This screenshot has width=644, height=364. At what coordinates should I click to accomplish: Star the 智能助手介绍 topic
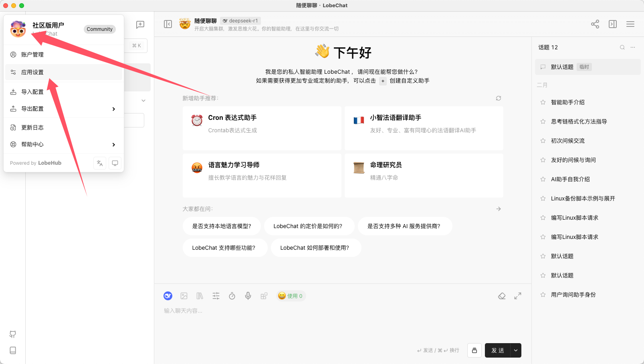(543, 102)
